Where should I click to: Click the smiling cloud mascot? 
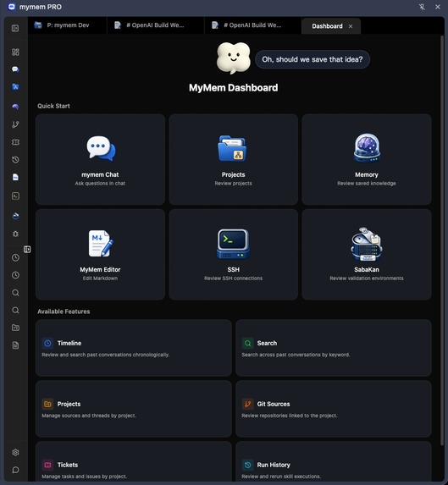pyautogui.click(x=233, y=58)
